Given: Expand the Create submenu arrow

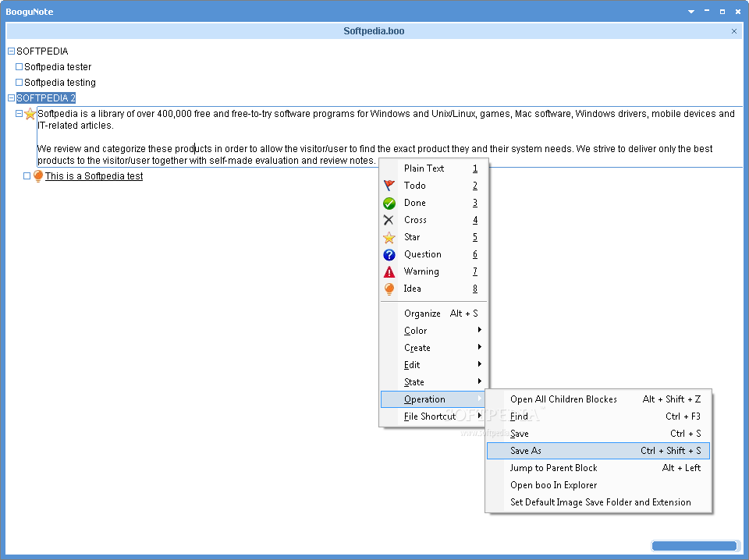Looking at the screenshot, I should [x=479, y=347].
